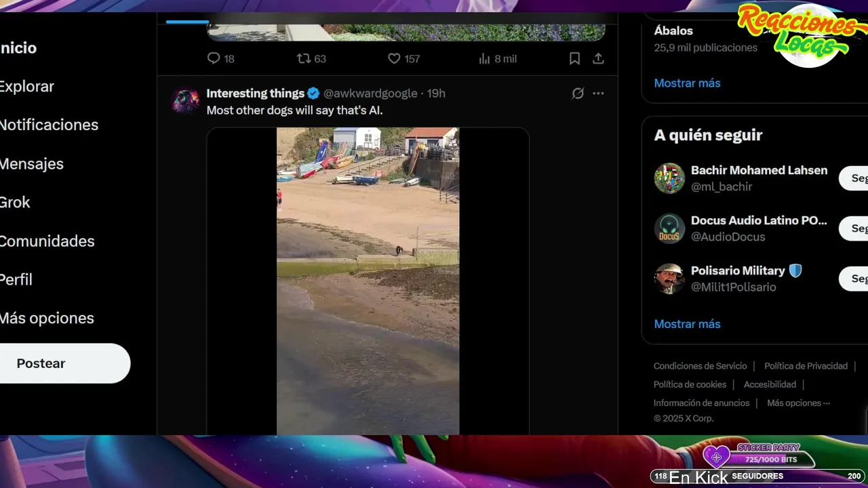This screenshot has width=868, height=488.
Task: Open the Grok action on the Interesting things tweet
Action: (x=578, y=94)
